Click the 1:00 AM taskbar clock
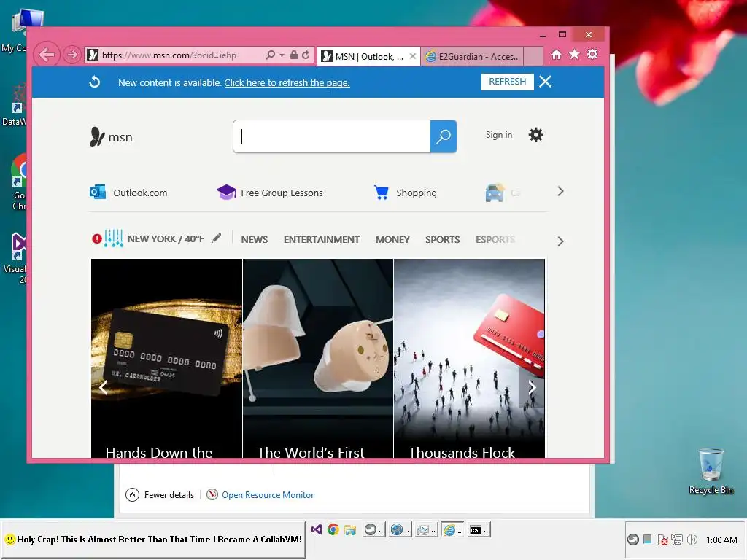 [721, 540]
